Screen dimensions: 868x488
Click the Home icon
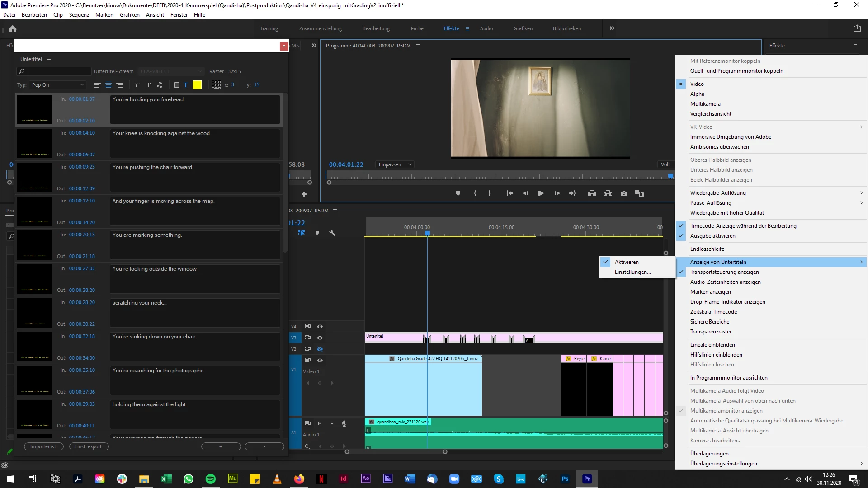point(13,28)
